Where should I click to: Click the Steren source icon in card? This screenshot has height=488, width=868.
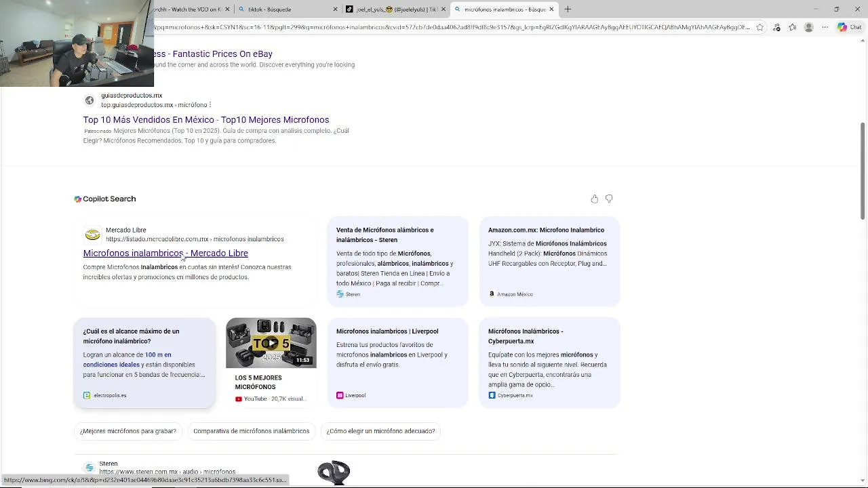coord(340,294)
